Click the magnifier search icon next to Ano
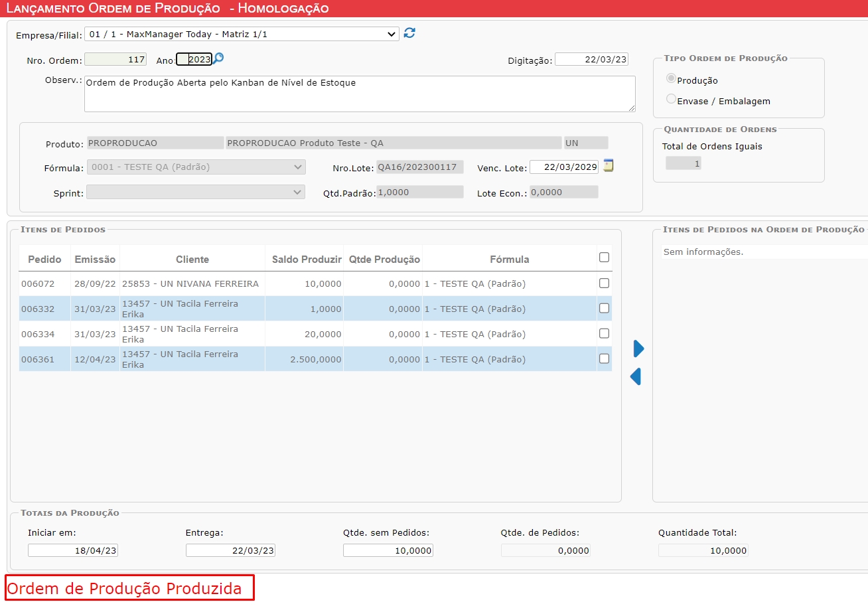 click(x=218, y=58)
